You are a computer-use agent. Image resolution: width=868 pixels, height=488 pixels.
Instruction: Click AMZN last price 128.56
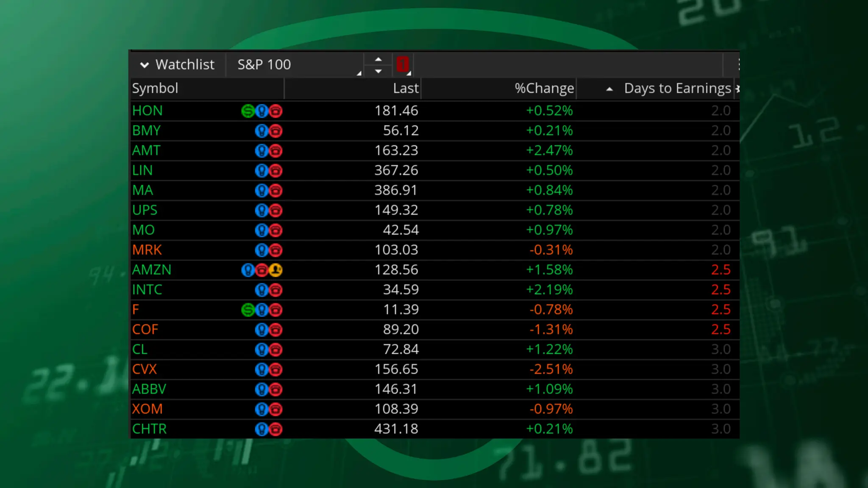pyautogui.click(x=396, y=270)
